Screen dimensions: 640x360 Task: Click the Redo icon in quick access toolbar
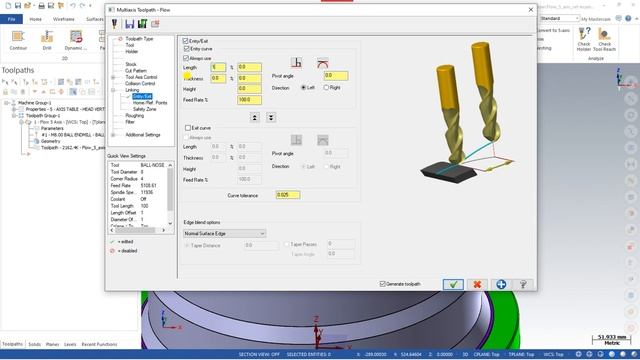coord(82,5)
